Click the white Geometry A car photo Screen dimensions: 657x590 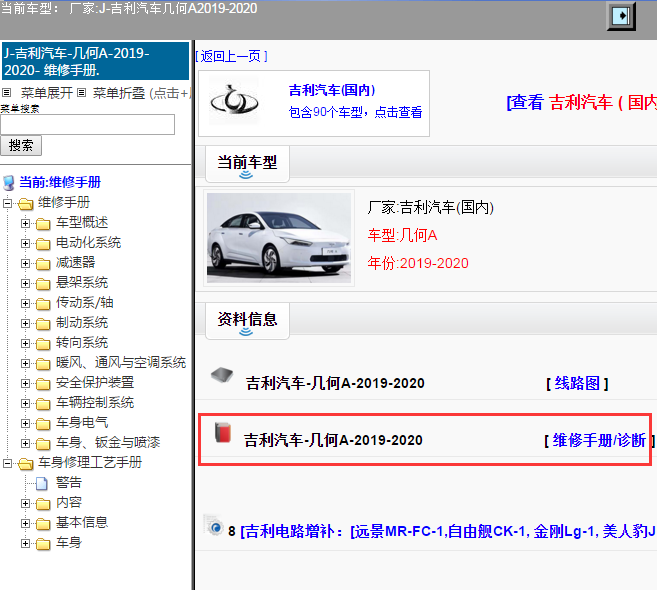[x=279, y=238]
